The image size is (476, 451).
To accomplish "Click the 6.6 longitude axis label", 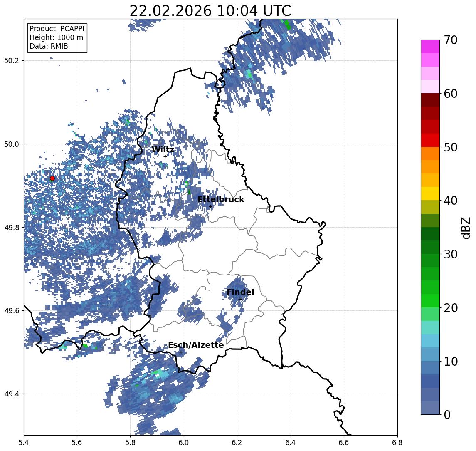I will coord(344,443).
